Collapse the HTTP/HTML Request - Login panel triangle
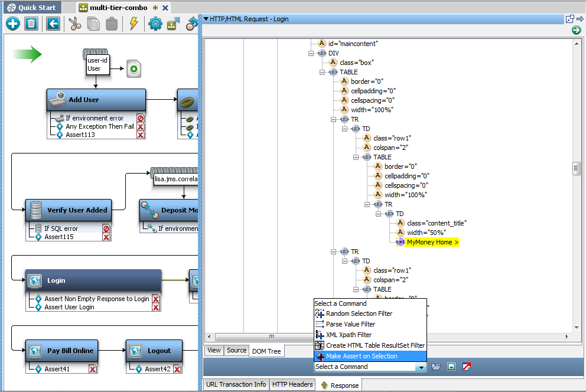 coord(206,19)
